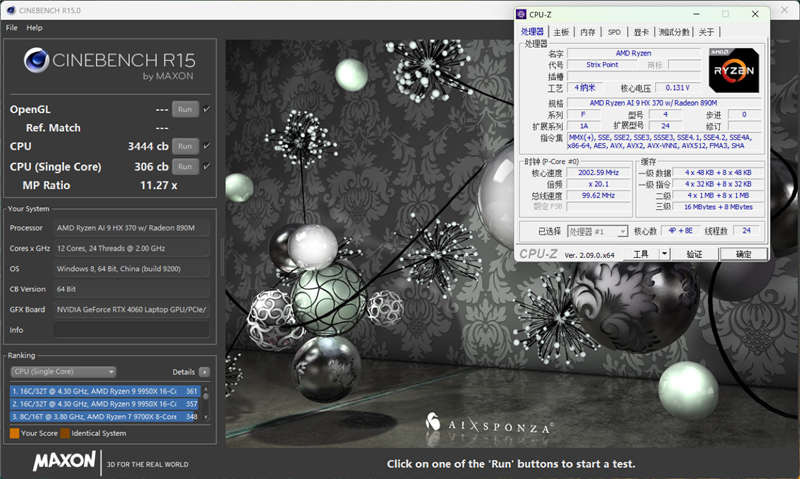This screenshot has height=479, width=800.
Task: Toggle the CPU (Single Core) checkbox
Action: pyautogui.click(x=207, y=166)
